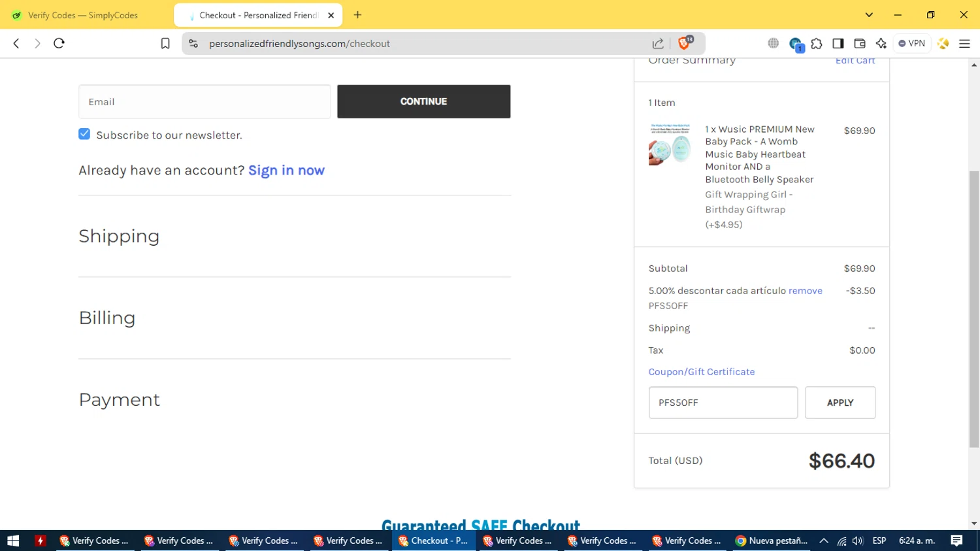
Task: Open the browser main menu
Action: tap(964, 43)
